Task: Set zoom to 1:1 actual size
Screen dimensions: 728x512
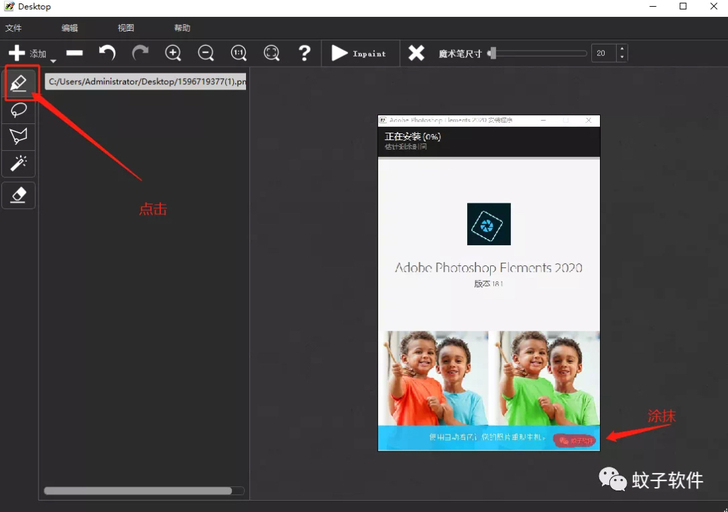Action: (x=239, y=53)
